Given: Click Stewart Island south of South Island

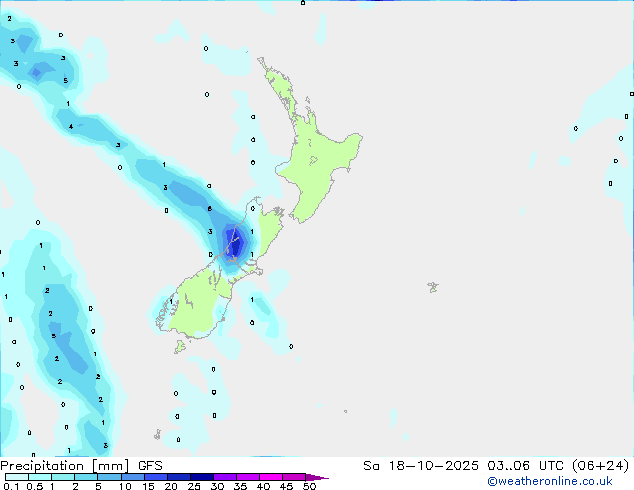Looking at the screenshot, I should click(x=180, y=346).
